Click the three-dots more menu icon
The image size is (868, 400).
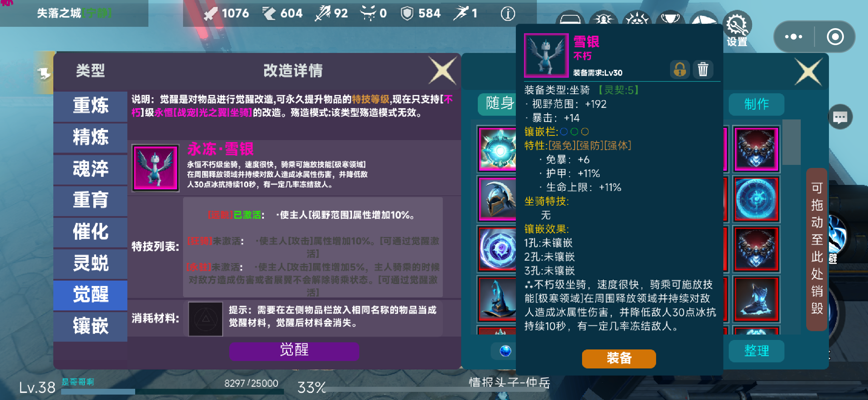[x=794, y=37]
